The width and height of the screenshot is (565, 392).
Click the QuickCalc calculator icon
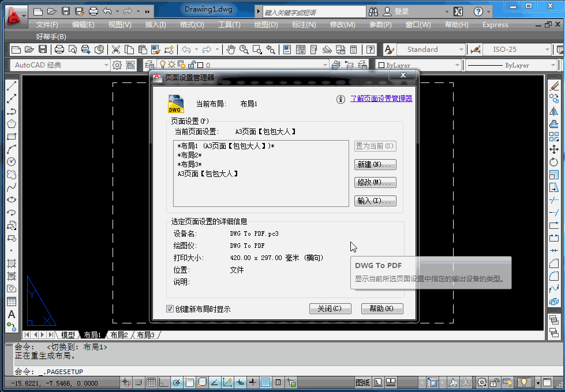click(x=353, y=50)
